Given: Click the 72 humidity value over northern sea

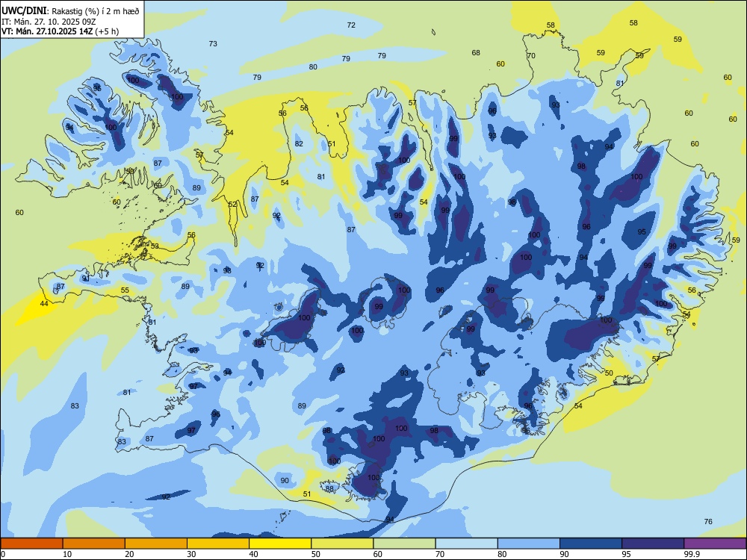Looking at the screenshot, I should coord(351,25).
